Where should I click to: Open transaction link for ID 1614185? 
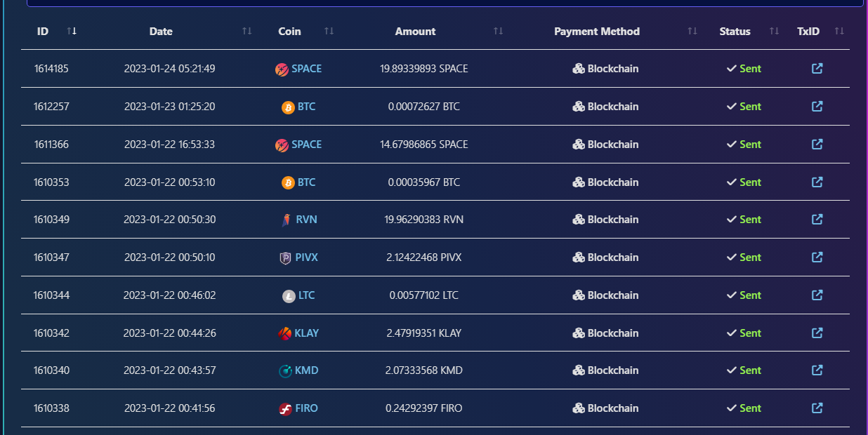[817, 69]
